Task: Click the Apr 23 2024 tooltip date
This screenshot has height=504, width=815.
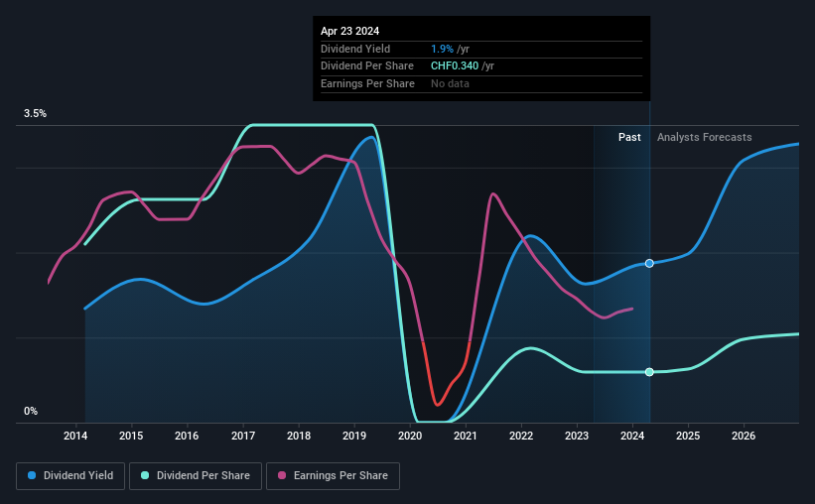Action: [x=349, y=31]
